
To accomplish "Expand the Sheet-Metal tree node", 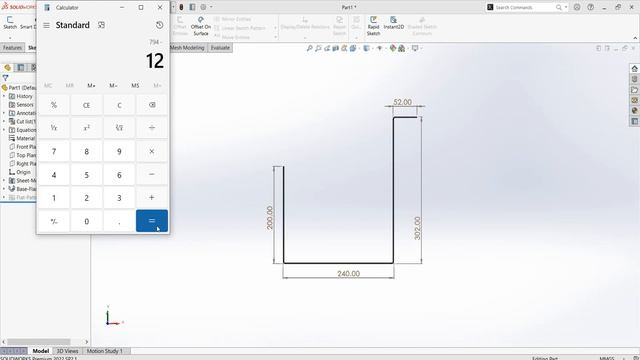I will tap(4, 180).
